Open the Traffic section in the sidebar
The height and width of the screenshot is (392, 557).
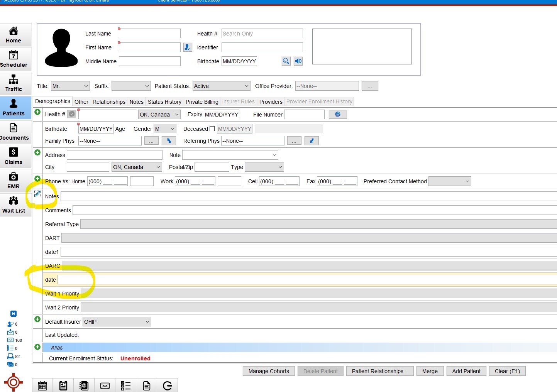pos(14,83)
